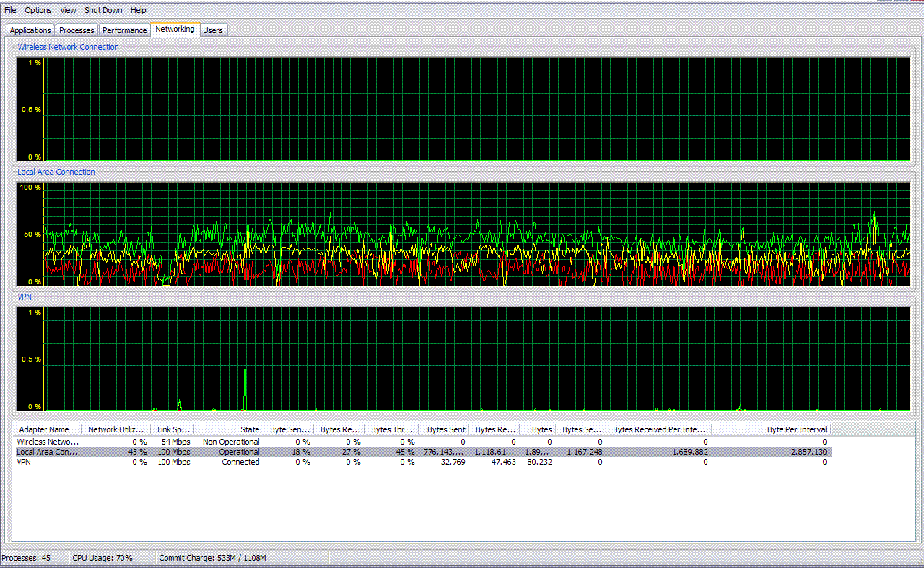Open the Options menu

38,10
